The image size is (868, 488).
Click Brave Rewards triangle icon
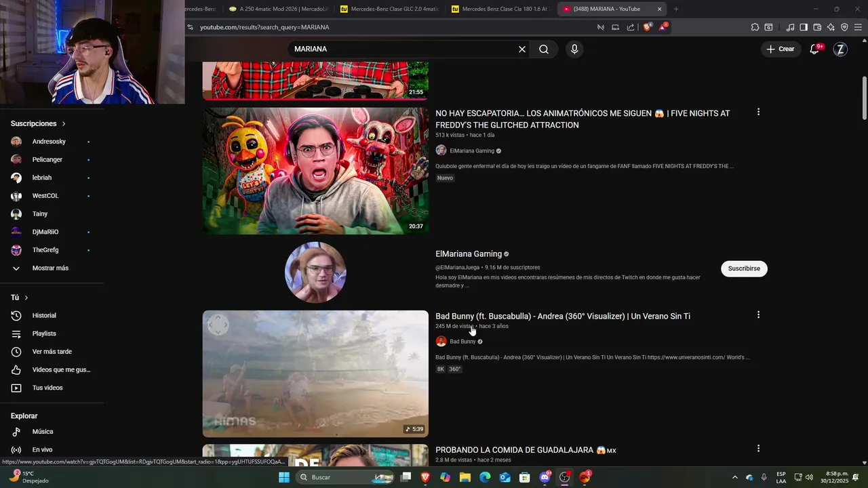[663, 27]
